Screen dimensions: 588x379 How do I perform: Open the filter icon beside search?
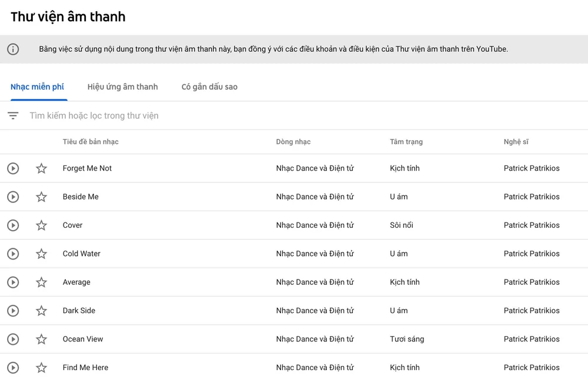(x=13, y=116)
